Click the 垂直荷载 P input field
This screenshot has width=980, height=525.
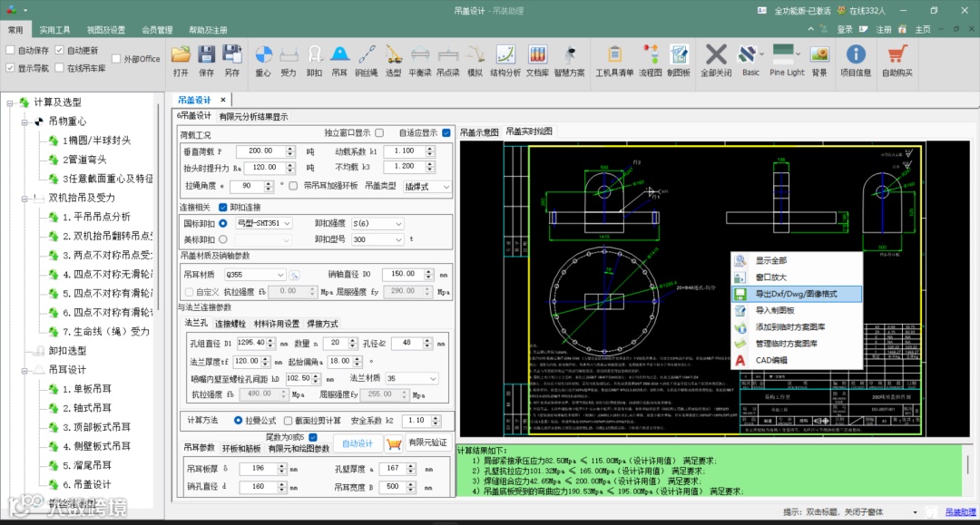click(260, 151)
